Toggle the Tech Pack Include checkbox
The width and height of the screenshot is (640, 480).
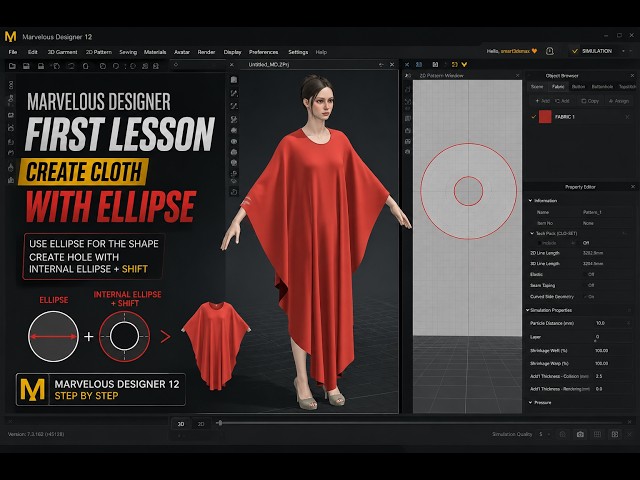[x=539, y=243]
